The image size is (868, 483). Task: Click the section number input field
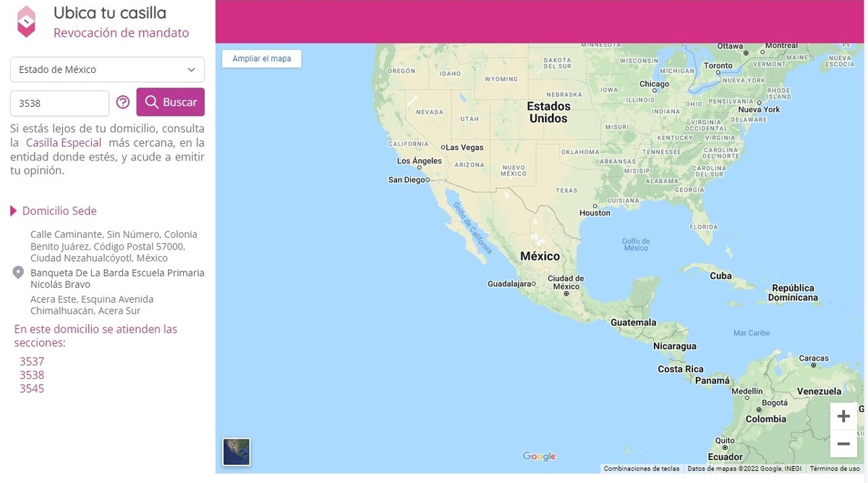coord(59,103)
